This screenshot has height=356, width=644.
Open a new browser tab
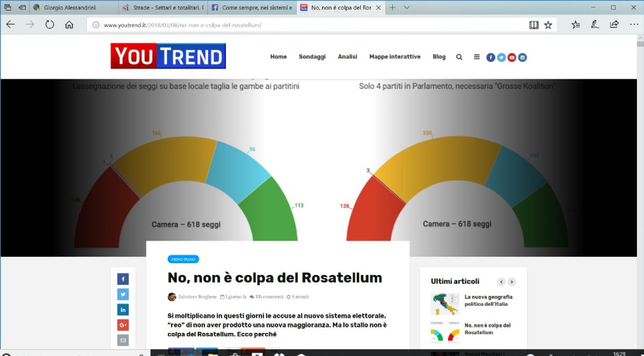(392, 8)
